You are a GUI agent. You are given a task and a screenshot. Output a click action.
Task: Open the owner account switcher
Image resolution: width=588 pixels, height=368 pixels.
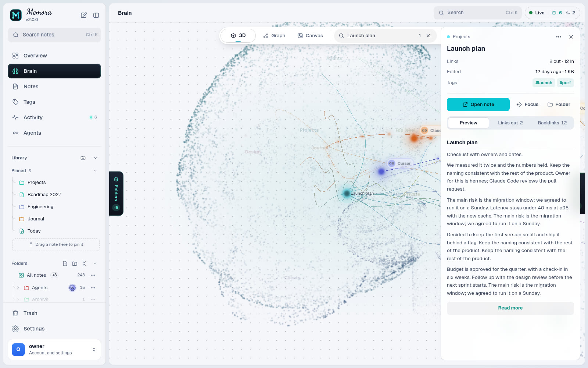coord(54,350)
